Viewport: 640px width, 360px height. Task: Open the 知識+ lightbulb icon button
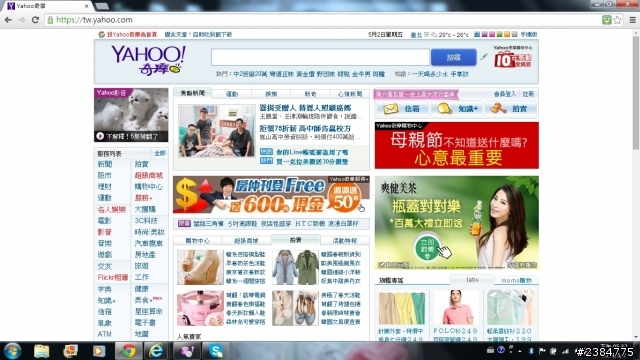[x=456, y=109]
